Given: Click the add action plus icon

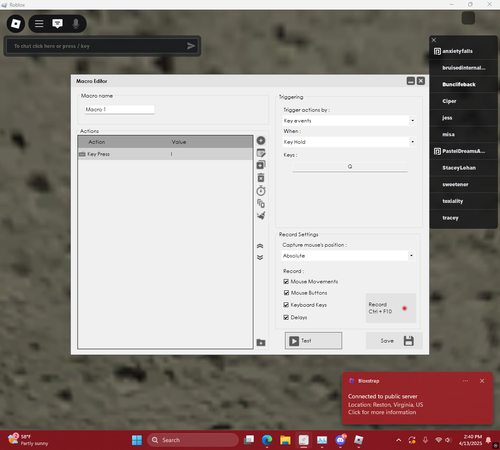Looking at the screenshot, I should pyautogui.click(x=261, y=141).
